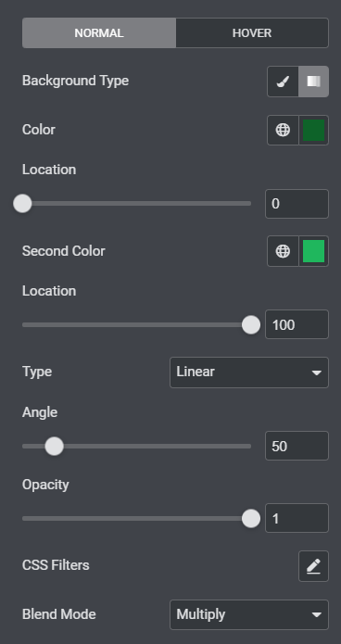Click the bright green Second Color swatch
Viewport: 341px width, 644px height.
(313, 251)
